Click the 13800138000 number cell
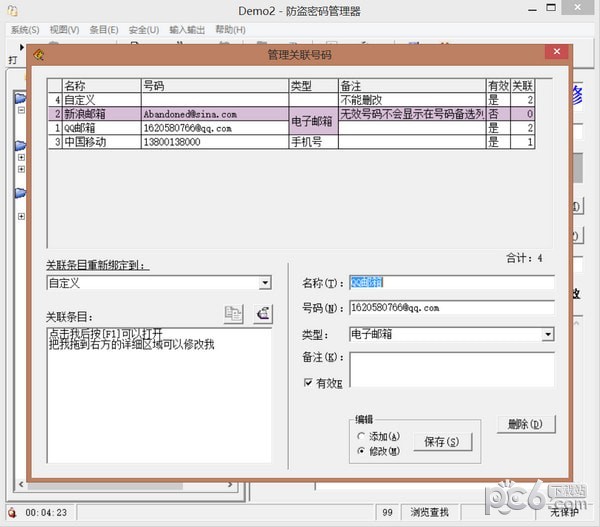Screen dimensions: 600x527 tap(215, 142)
